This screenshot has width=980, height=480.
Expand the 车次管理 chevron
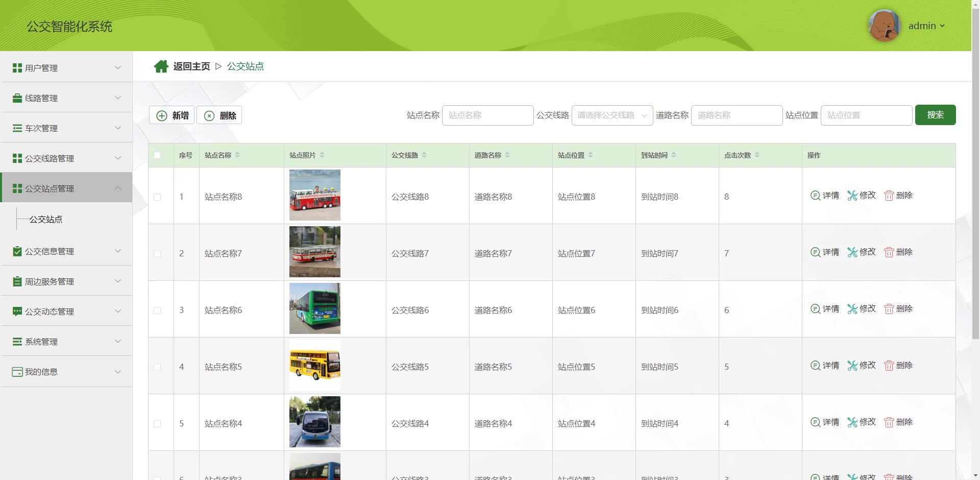(118, 128)
